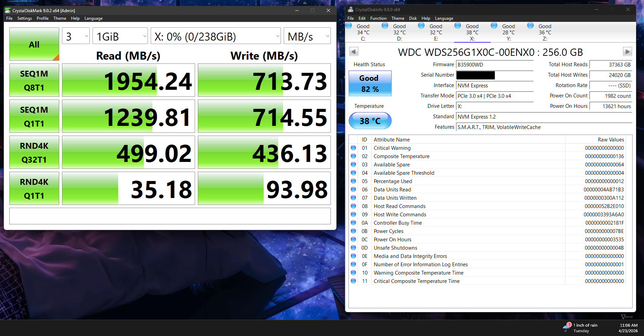The height and width of the screenshot is (336, 644).
Task: Open the Profile menu in CrystalDiskMark
Action: coord(43,18)
